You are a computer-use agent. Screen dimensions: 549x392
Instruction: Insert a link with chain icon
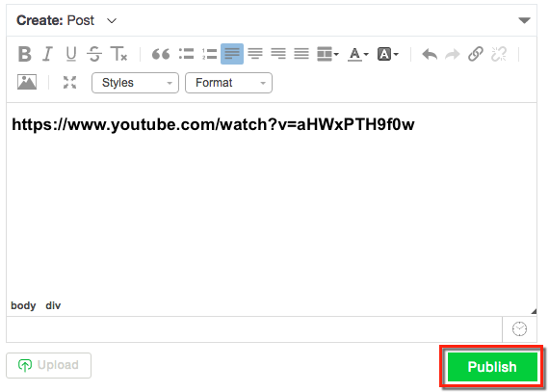coord(476,54)
